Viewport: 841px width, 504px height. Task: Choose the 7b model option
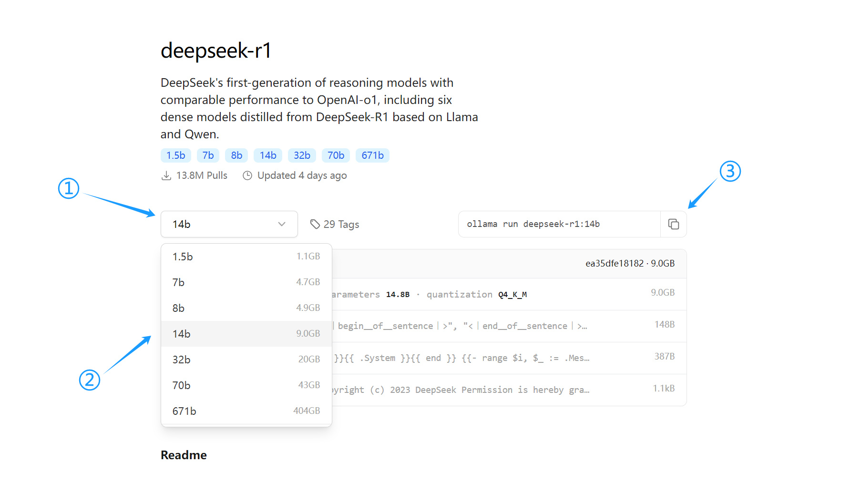pyautogui.click(x=246, y=282)
